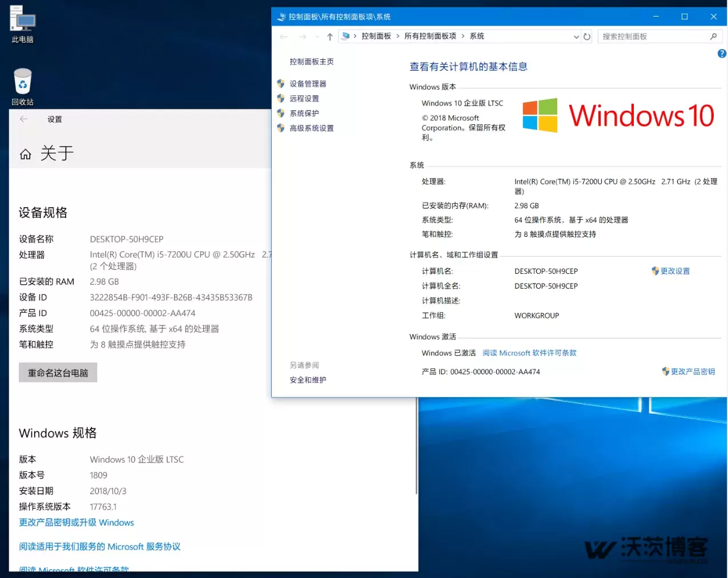Image resolution: width=728 pixels, height=578 pixels.
Task: Click Control Panel forward navigation arrow
Action: pyautogui.click(x=303, y=37)
